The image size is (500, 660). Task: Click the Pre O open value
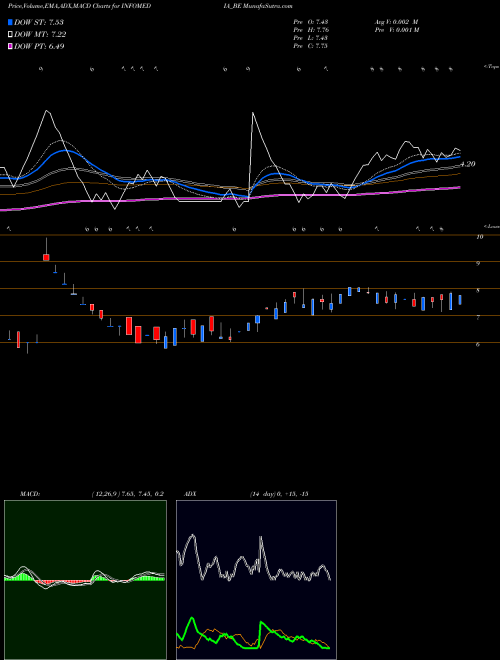pyautogui.click(x=321, y=21)
